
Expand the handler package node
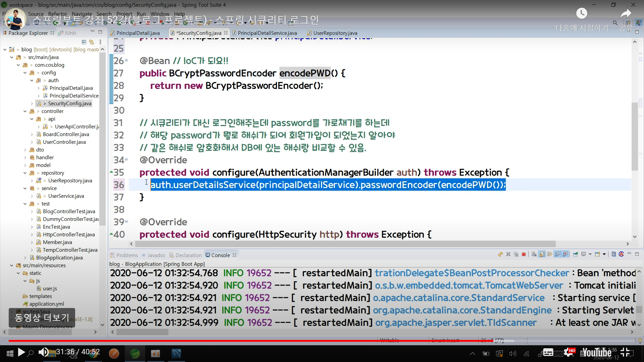(25, 158)
